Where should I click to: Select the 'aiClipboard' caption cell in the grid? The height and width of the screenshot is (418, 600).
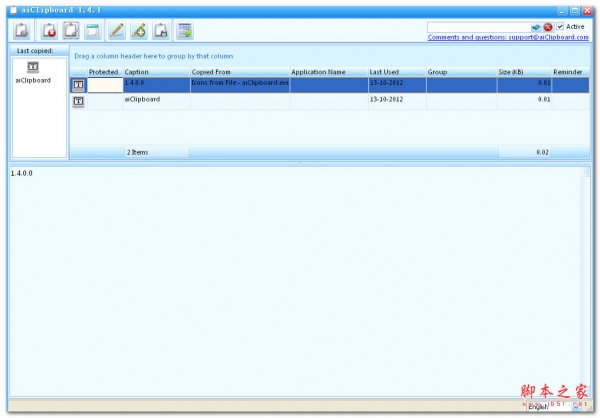pos(157,101)
